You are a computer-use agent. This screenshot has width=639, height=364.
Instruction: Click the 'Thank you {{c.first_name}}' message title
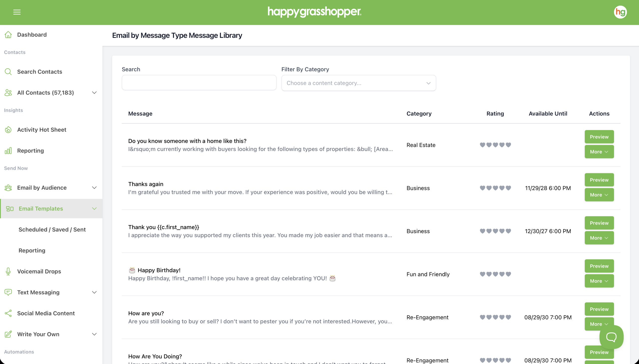pyautogui.click(x=163, y=227)
